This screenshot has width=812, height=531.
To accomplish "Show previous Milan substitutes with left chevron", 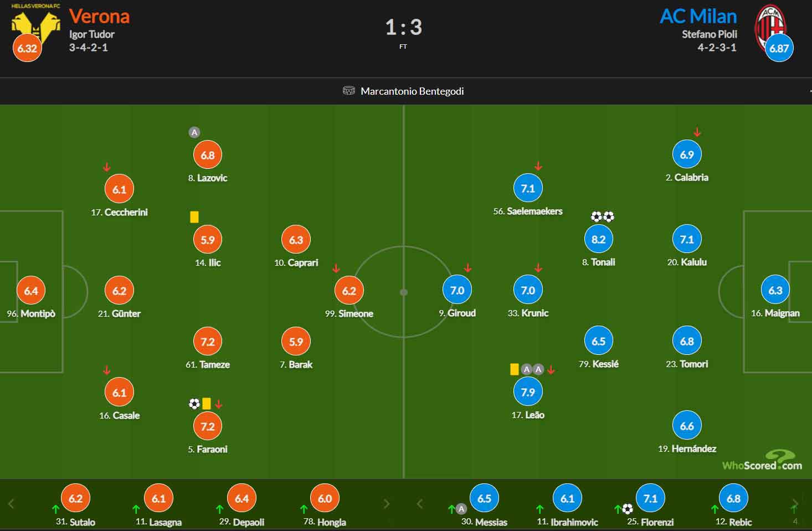I will point(420,504).
